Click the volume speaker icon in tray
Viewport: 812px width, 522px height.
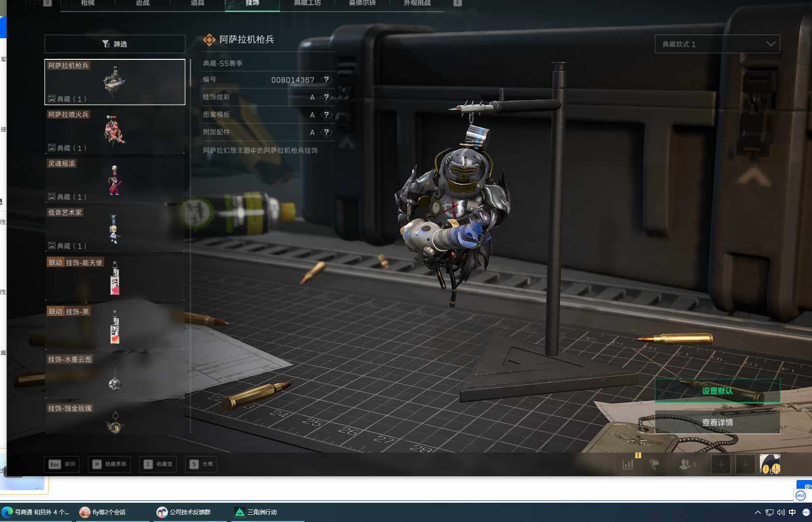tap(781, 512)
